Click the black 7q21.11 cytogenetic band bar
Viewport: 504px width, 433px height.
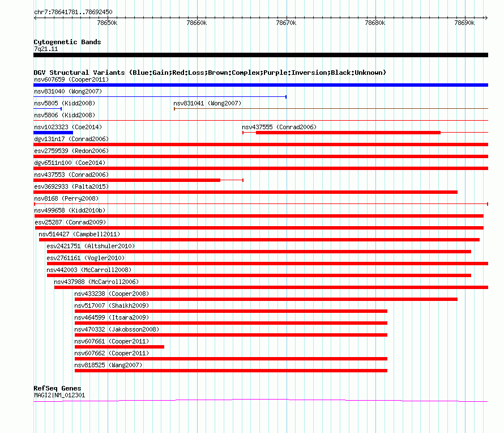click(x=260, y=55)
